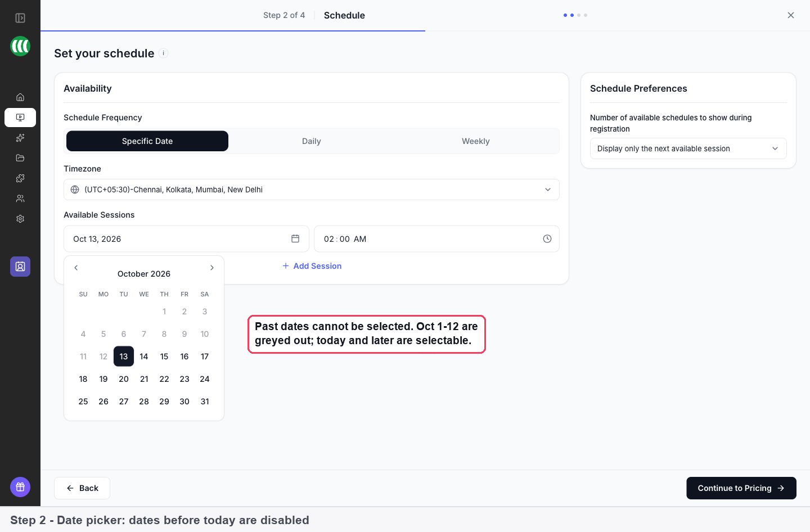This screenshot has height=532, width=810.
Task: Select October 26 in calendar
Action: click(103, 402)
